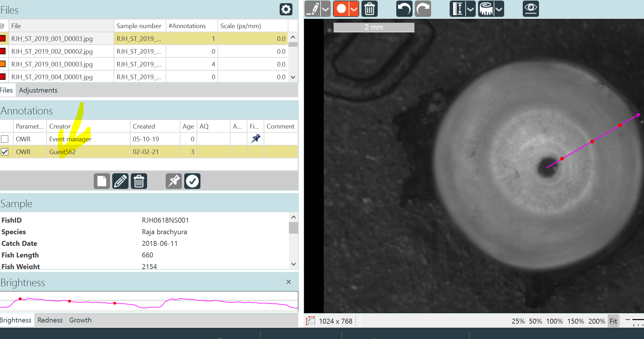The width and height of the screenshot is (644, 339).
Task: Switch to the Growth tab
Action: pyautogui.click(x=80, y=320)
